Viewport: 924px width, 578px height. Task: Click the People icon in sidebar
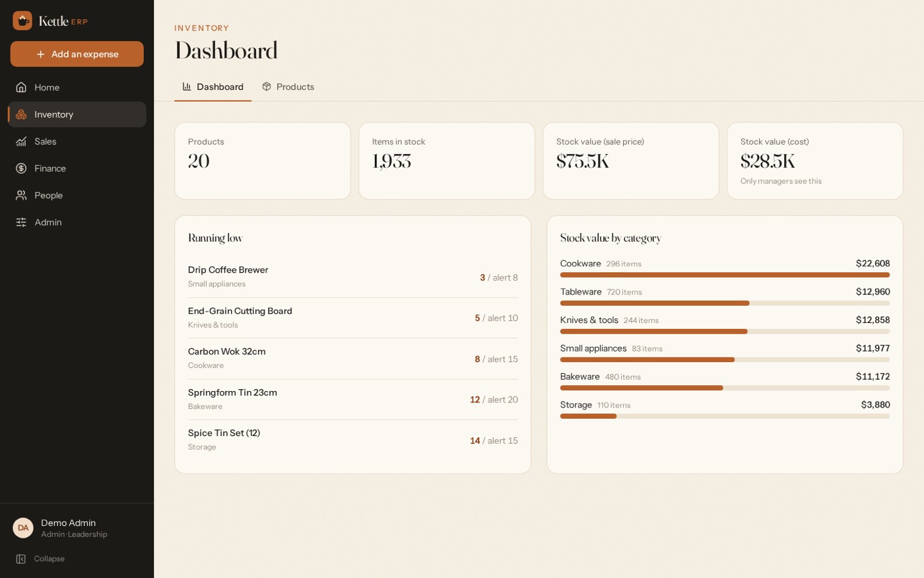point(21,196)
